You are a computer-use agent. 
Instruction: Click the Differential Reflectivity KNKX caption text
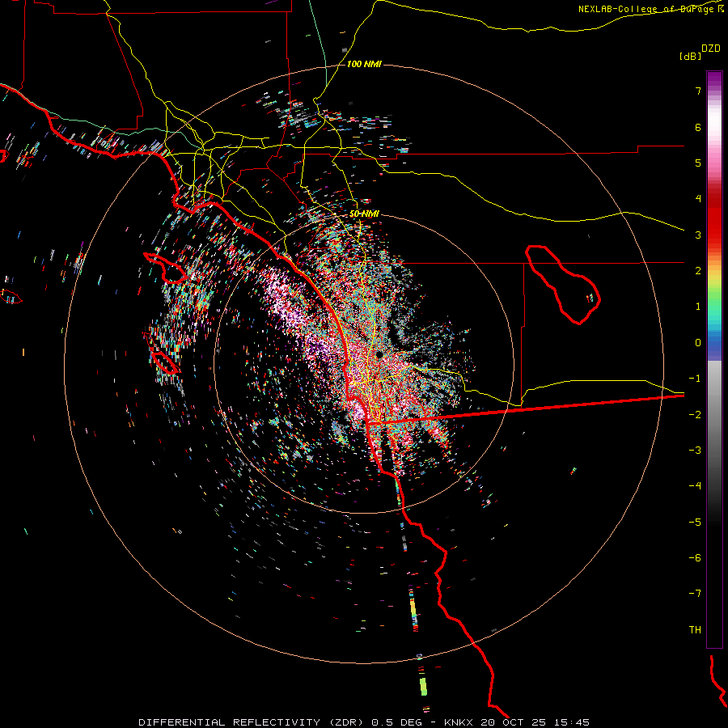363,722
